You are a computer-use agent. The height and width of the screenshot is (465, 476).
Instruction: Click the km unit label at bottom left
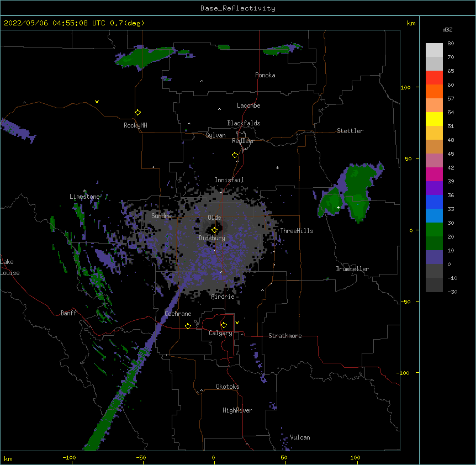pos(8,458)
